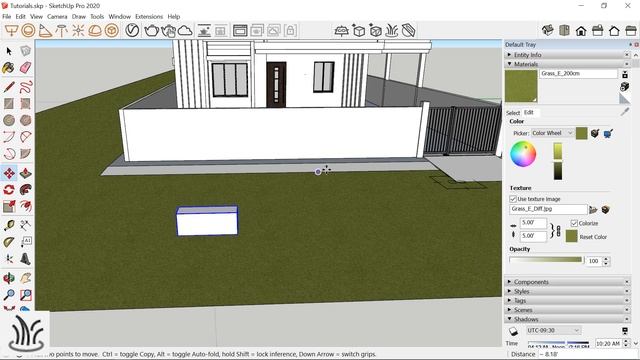Activate the Move tool
Screen dimensions: 640x360
pos(9,173)
